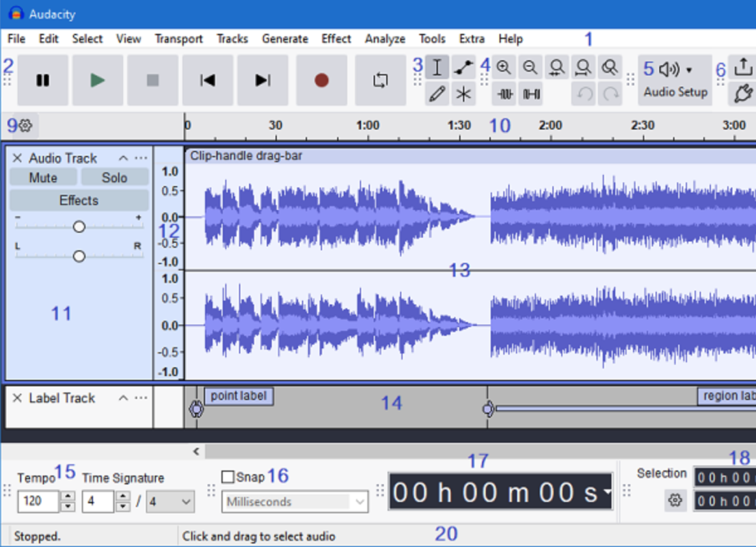This screenshot has height=547, width=756.
Task: Enable the Snap checkbox
Action: [x=228, y=477]
